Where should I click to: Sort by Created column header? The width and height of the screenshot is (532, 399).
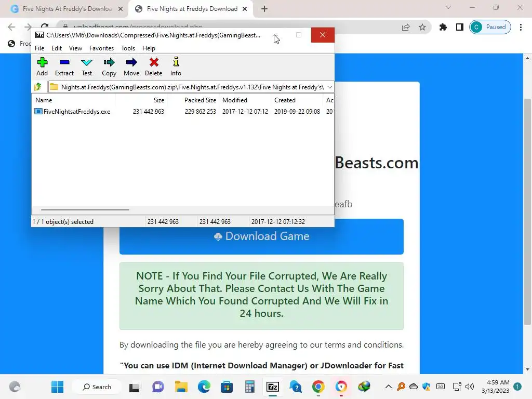coord(297,100)
